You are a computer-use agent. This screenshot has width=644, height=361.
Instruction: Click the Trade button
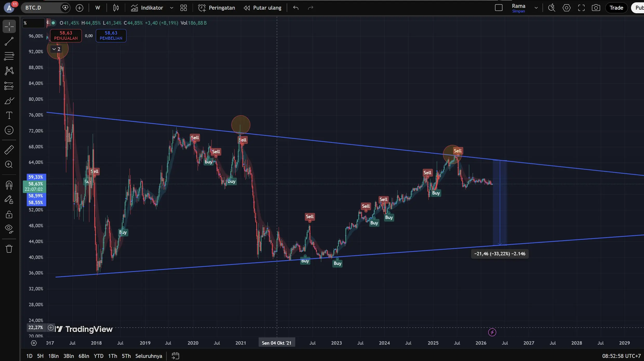click(x=616, y=8)
